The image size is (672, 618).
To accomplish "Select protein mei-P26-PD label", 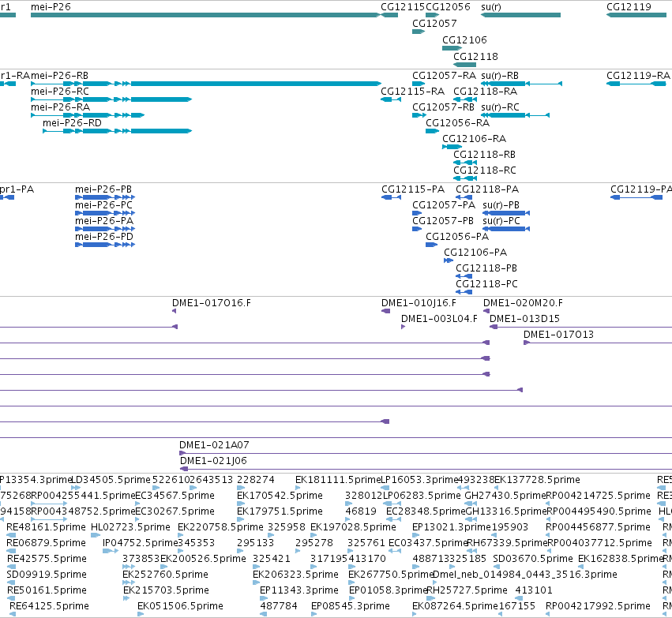I will coord(104,237).
